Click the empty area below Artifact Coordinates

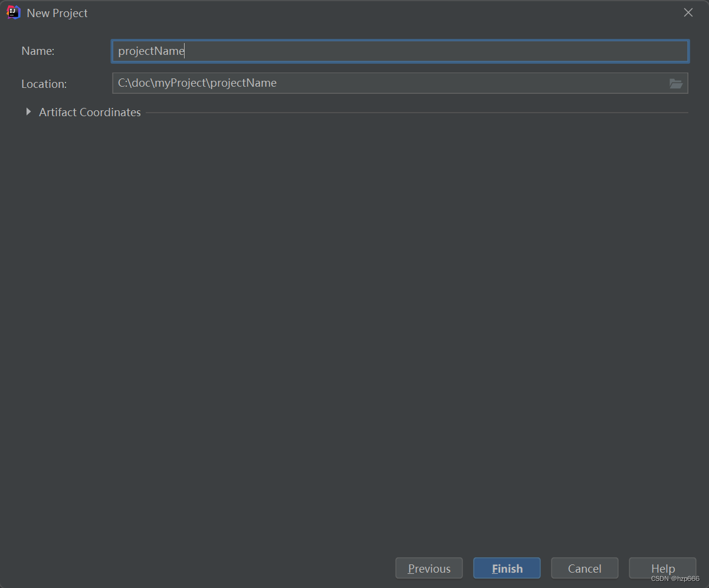point(354,324)
